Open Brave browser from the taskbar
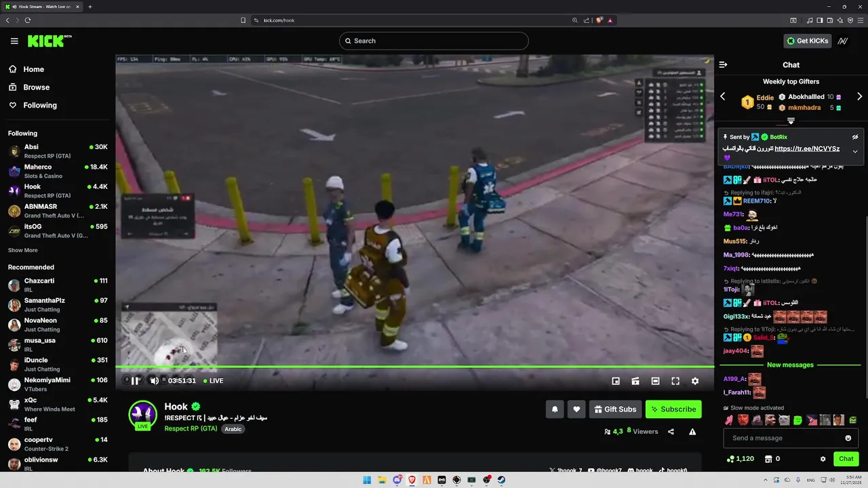This screenshot has width=868, height=488. click(412, 480)
